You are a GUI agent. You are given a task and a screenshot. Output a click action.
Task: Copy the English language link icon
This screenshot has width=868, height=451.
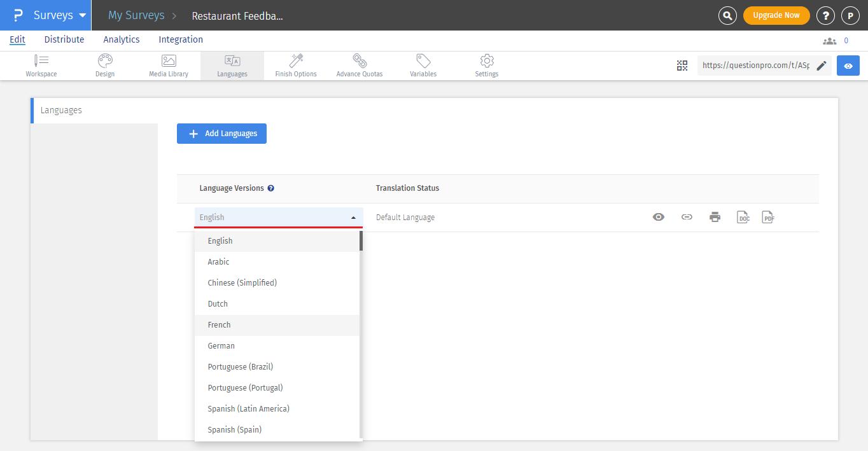coord(687,218)
